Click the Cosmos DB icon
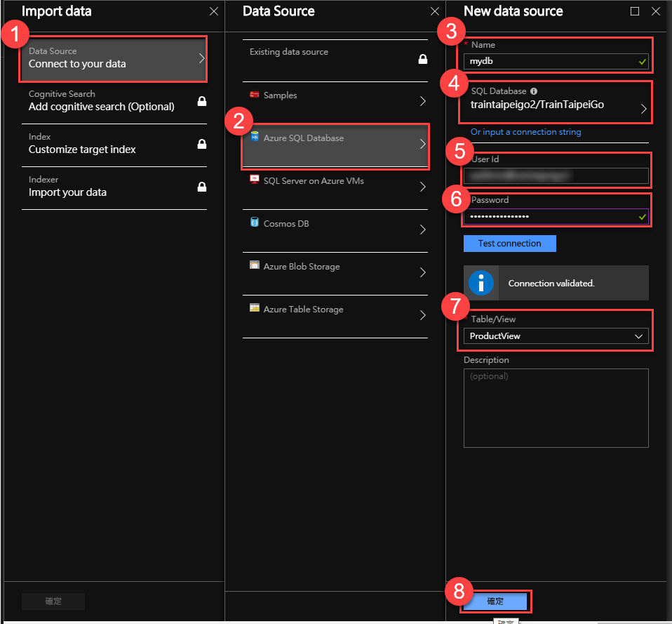The image size is (672, 624). click(x=254, y=222)
